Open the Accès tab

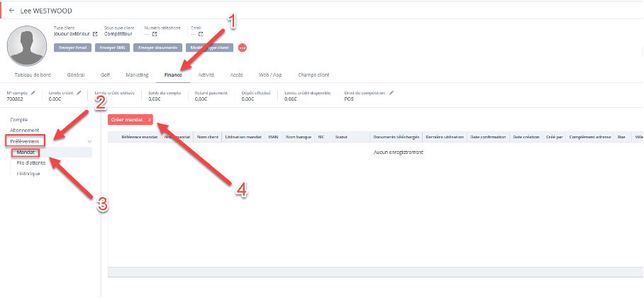click(x=237, y=74)
